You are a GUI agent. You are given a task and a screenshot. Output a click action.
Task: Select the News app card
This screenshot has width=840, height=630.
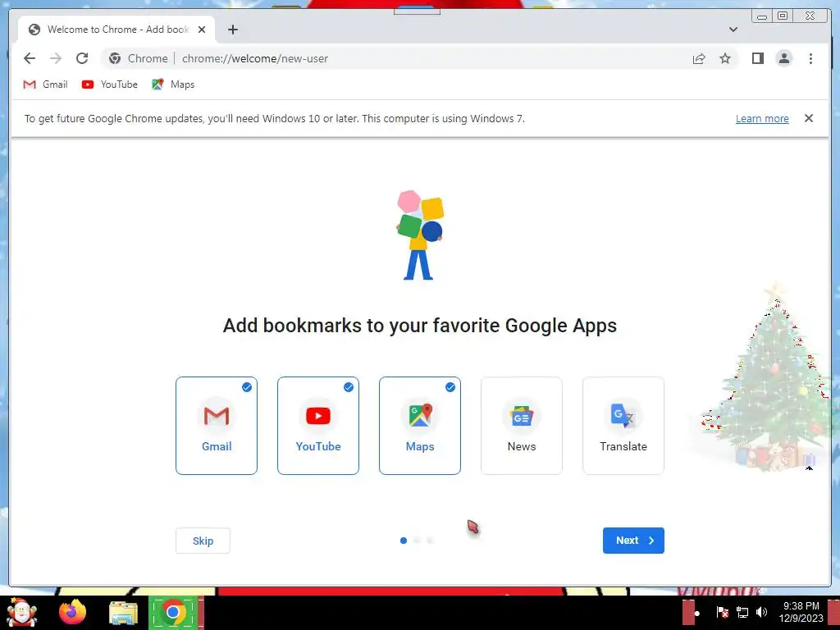pyautogui.click(x=522, y=426)
